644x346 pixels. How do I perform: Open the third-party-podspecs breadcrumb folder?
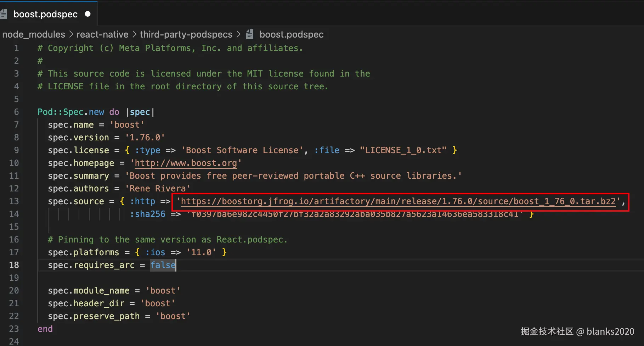(186, 34)
